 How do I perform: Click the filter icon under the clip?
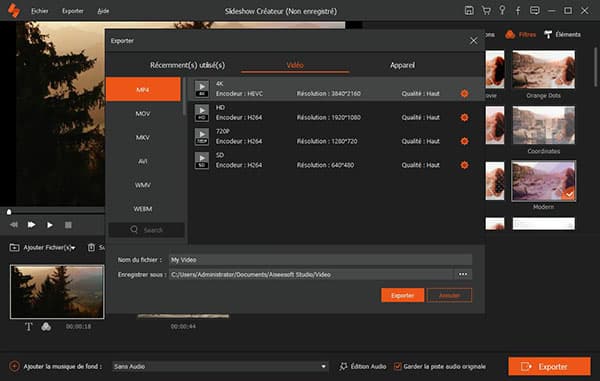(x=46, y=327)
